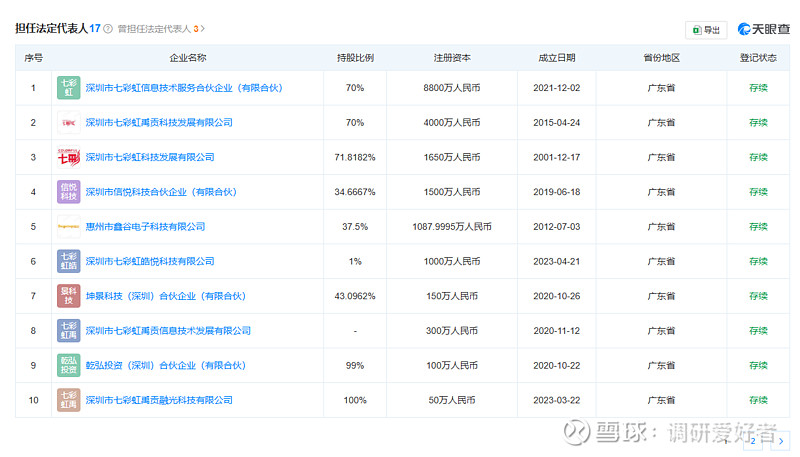This screenshot has width=800, height=457.
Task: Select the 71.8182% shareholding cell
Action: pos(355,157)
